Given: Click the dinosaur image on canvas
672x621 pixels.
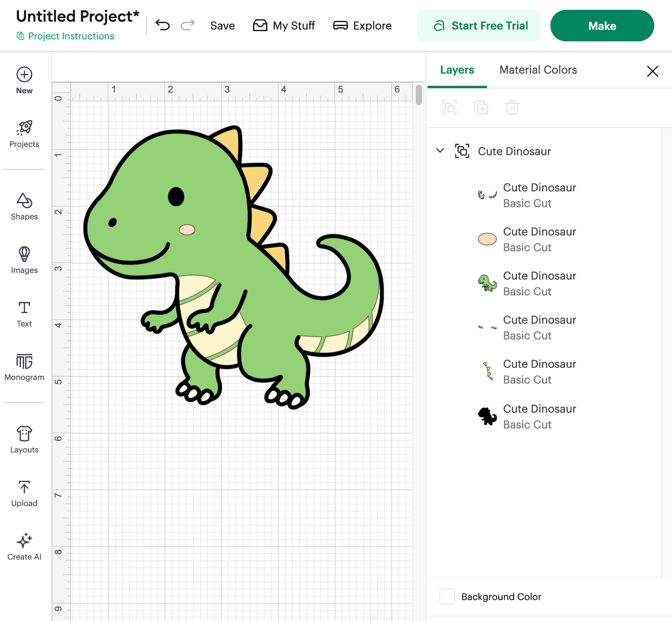Looking at the screenshot, I should (233, 267).
